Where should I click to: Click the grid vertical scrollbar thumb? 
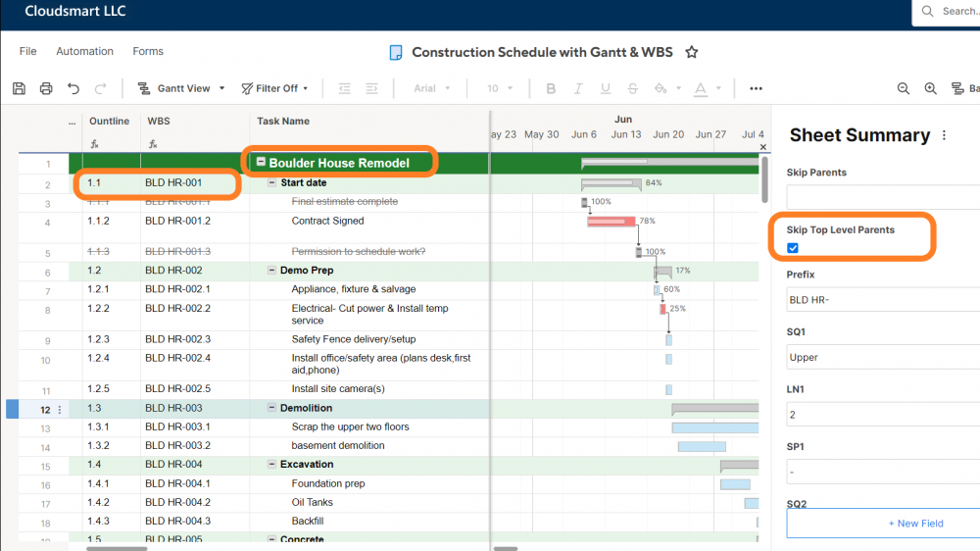764,179
